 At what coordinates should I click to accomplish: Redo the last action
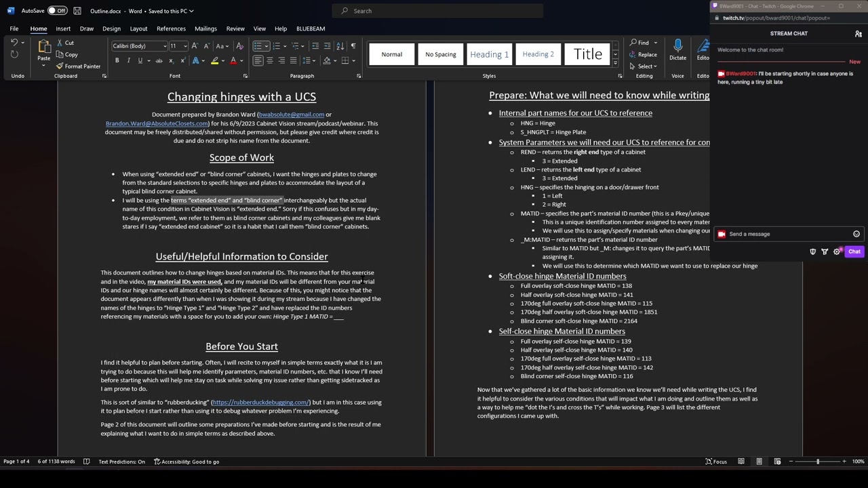pyautogui.click(x=14, y=54)
